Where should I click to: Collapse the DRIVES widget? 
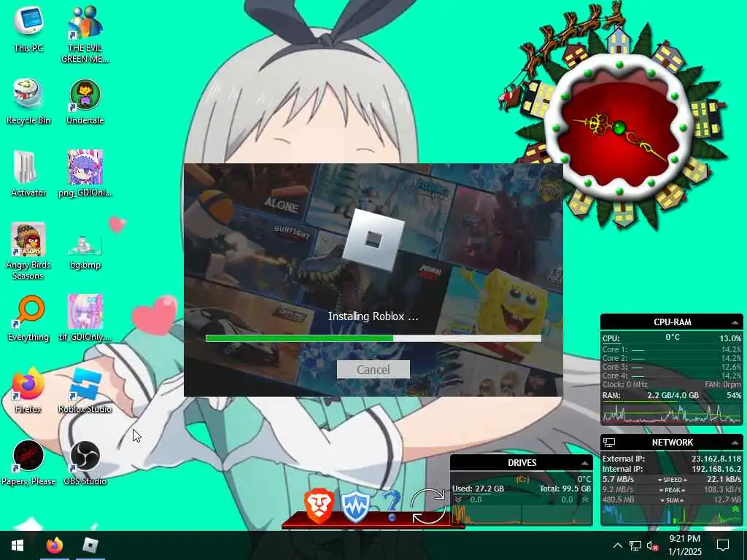584,463
